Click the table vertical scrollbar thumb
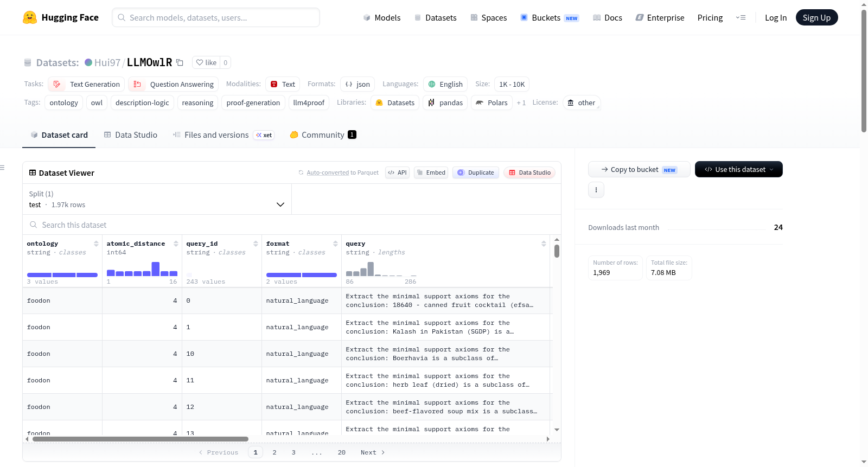 click(x=557, y=251)
